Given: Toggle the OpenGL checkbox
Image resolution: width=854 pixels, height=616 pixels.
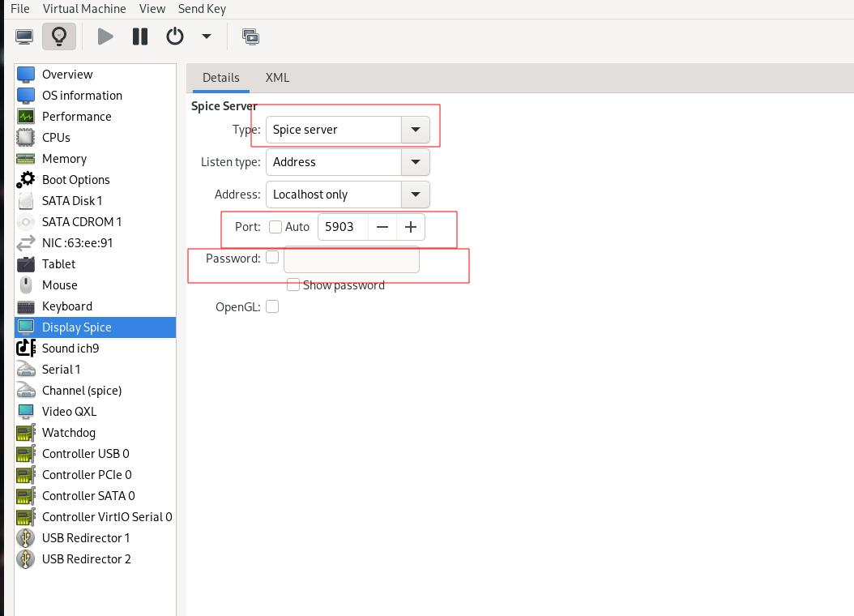Looking at the screenshot, I should (272, 306).
